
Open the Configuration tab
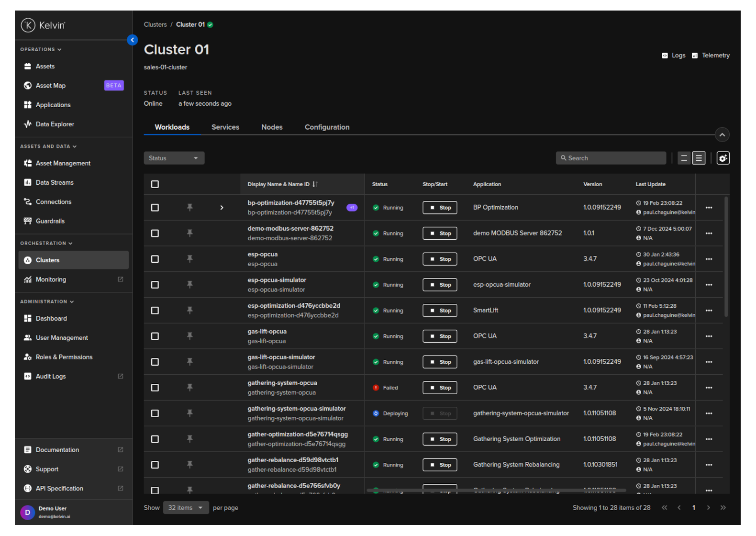click(327, 127)
